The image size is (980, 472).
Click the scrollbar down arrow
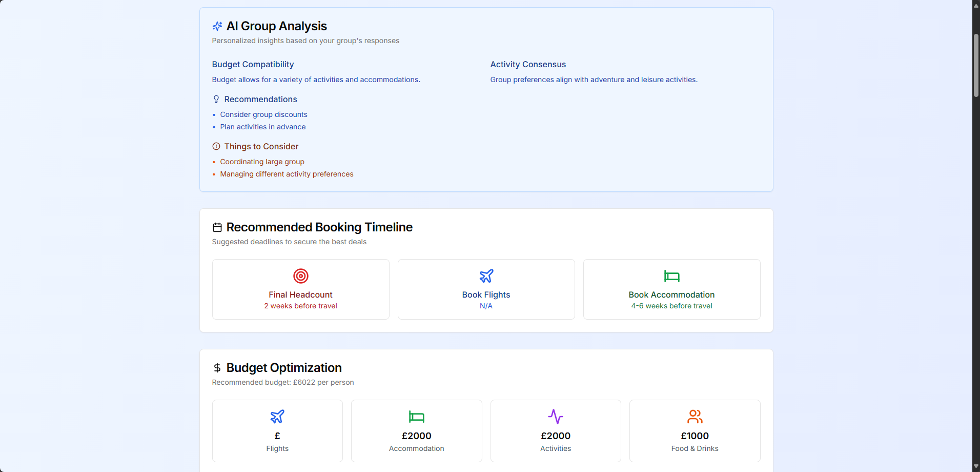[x=976, y=466]
